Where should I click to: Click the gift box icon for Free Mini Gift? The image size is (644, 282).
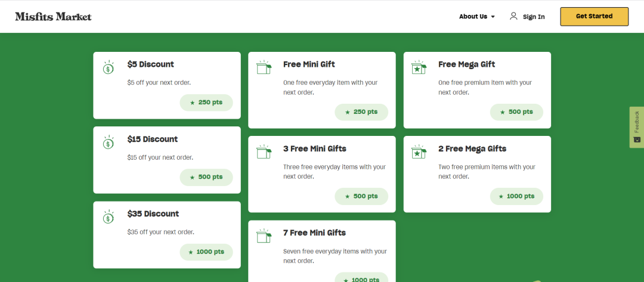264,67
